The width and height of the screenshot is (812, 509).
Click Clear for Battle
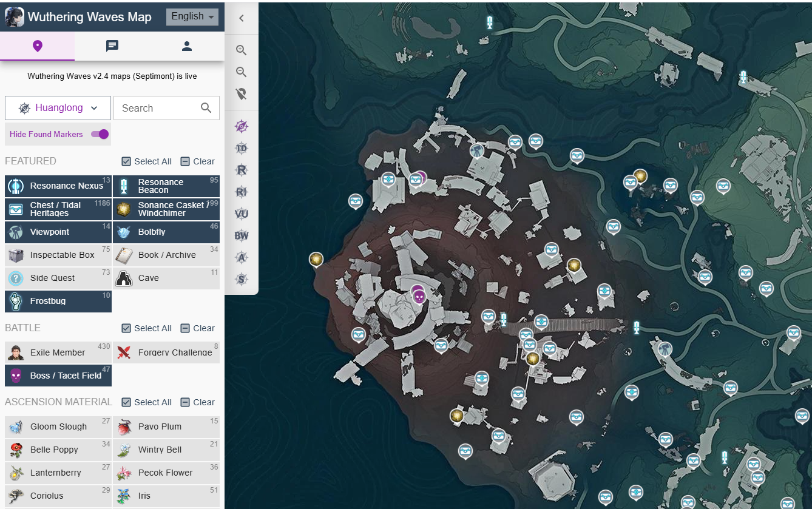tap(198, 328)
